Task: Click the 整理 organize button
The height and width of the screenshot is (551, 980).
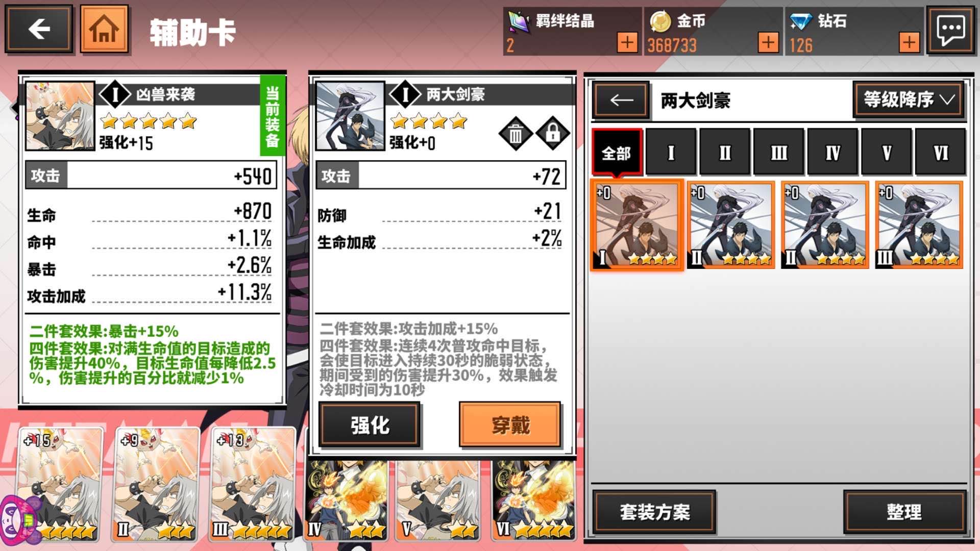Action: [904, 512]
